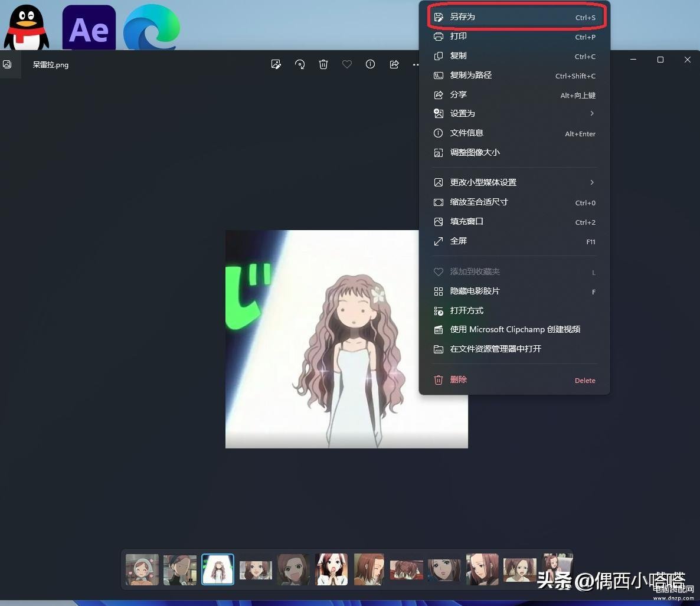Open the After Effects desktop icon
Viewport: 700px width, 606px height.
(89, 27)
